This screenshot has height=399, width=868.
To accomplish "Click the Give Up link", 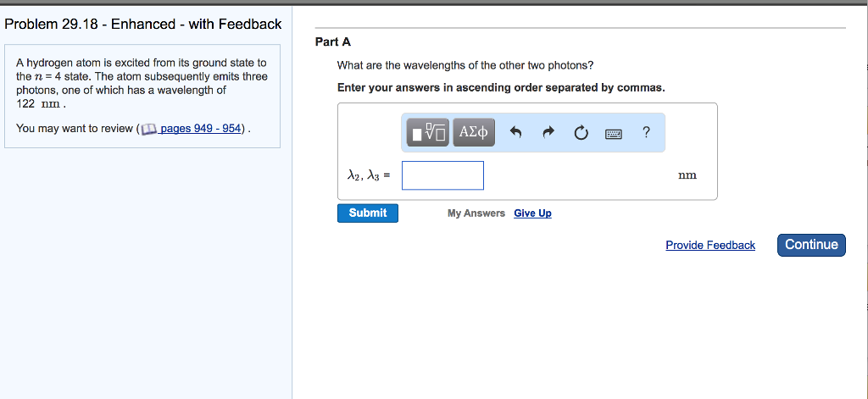I will coord(532,213).
